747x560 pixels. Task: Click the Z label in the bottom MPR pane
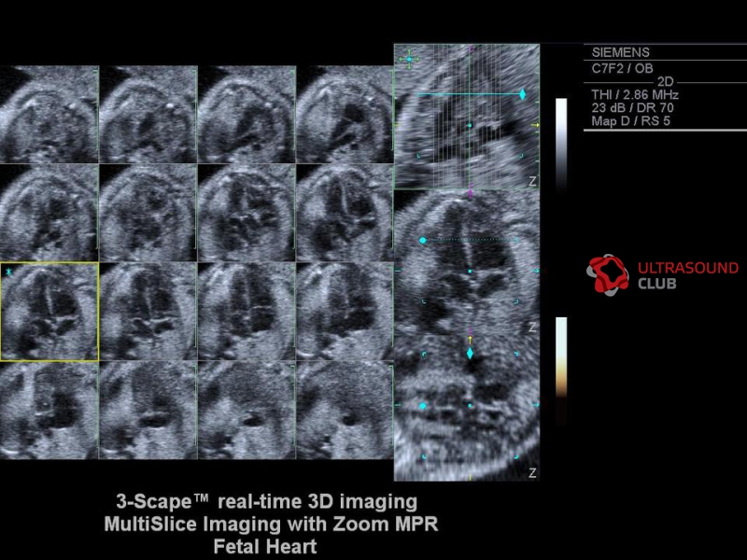pyautogui.click(x=532, y=472)
